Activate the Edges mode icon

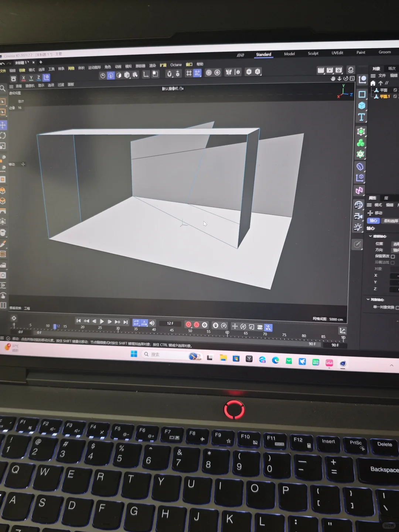click(111, 75)
